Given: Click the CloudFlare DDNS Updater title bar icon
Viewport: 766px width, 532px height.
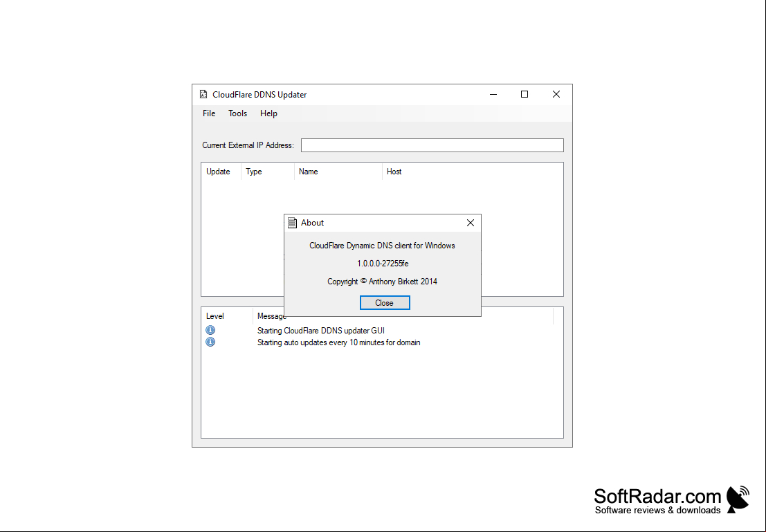Looking at the screenshot, I should 203,94.
